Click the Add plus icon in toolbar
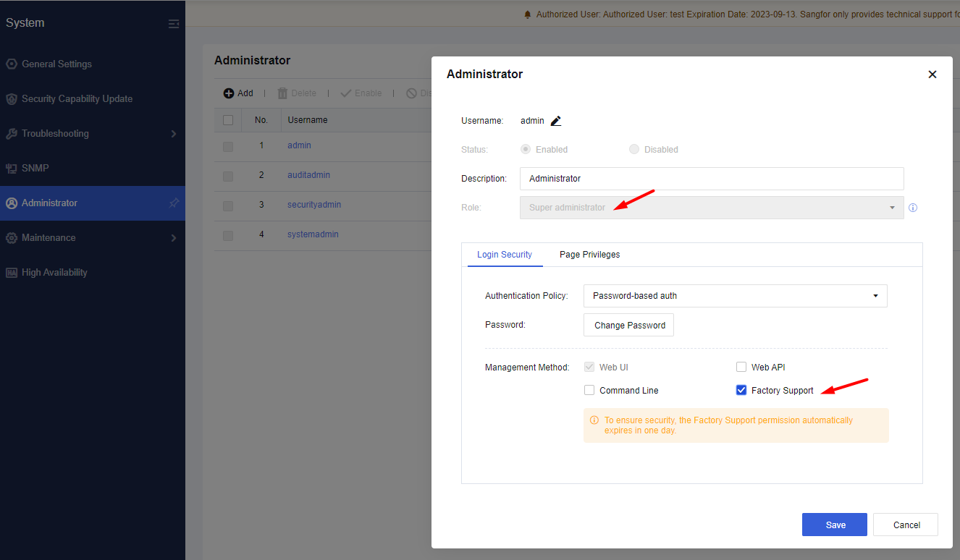Viewport: 960px width, 560px height. [229, 93]
